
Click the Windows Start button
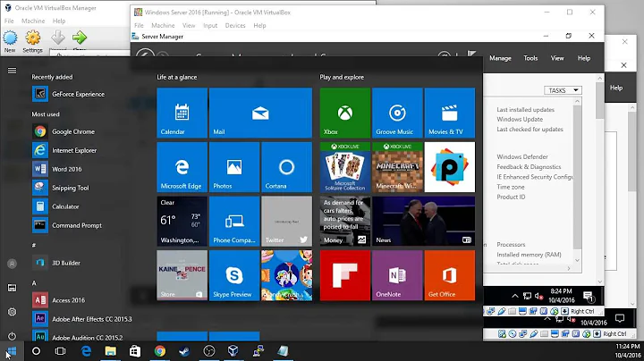pyautogui.click(x=12, y=351)
